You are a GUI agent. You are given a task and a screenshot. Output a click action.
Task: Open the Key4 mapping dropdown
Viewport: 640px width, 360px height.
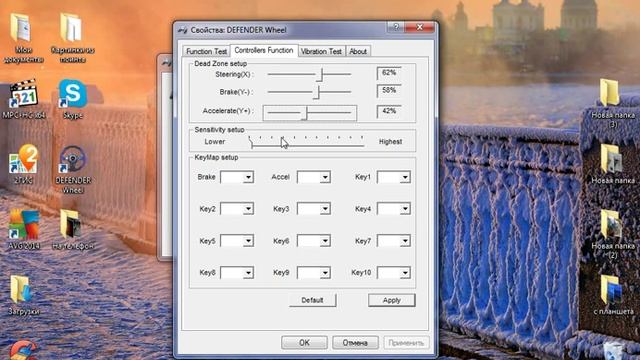(x=405, y=209)
